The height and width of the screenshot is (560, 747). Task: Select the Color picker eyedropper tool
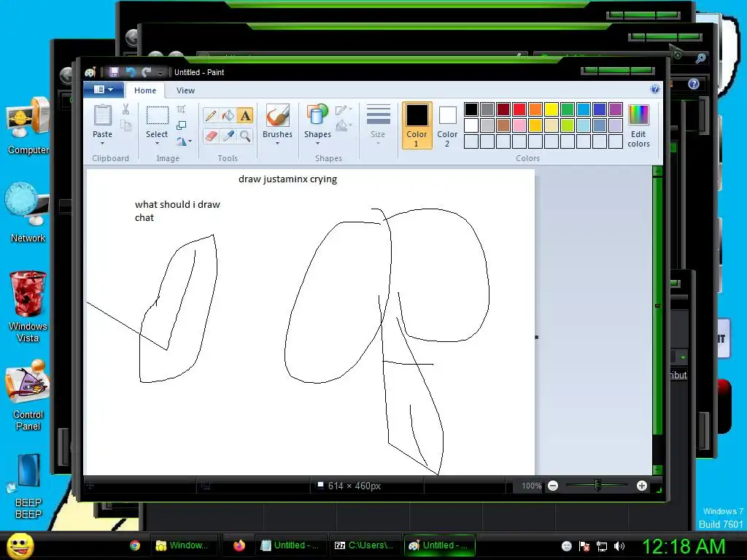point(228,136)
